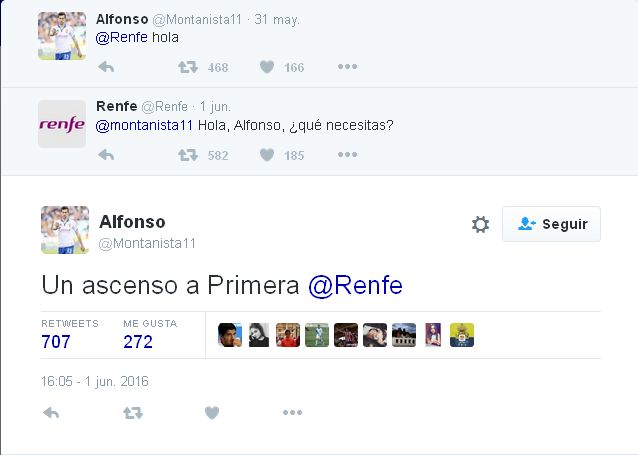Retweet Alfonso's "hola" tweet
Image resolution: width=638 pixels, height=455 pixels.
tap(187, 67)
